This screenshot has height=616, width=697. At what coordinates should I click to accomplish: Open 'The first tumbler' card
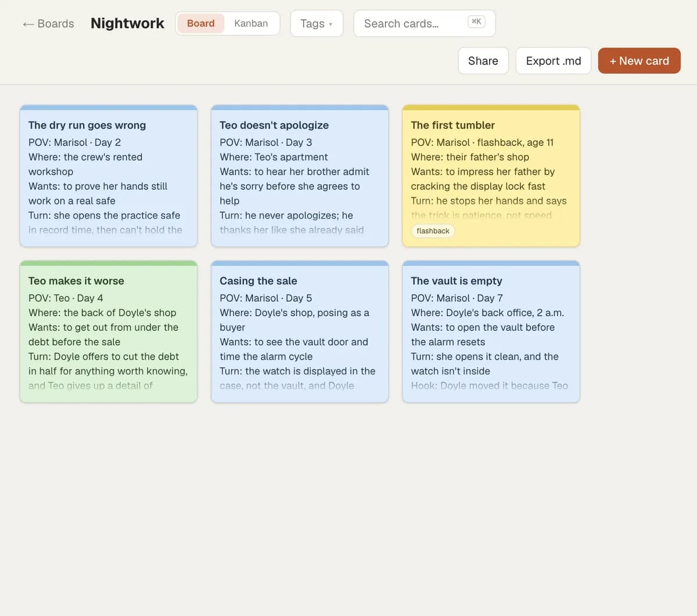(491, 176)
